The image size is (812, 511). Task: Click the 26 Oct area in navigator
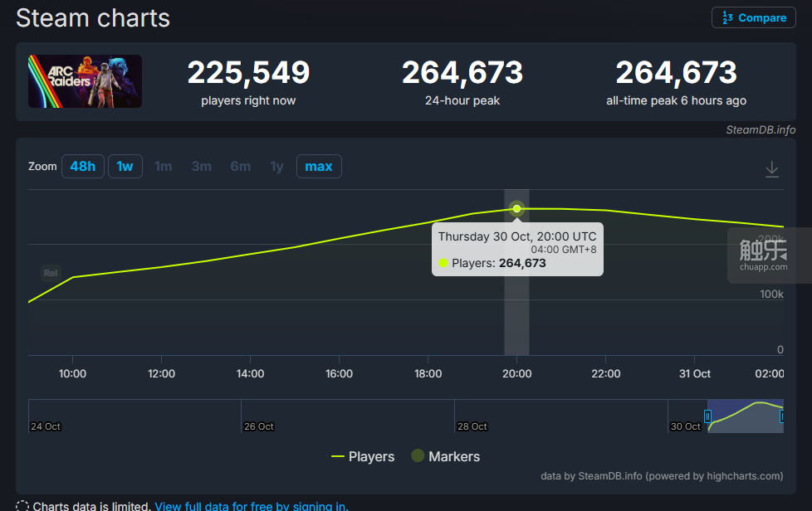[259, 416]
